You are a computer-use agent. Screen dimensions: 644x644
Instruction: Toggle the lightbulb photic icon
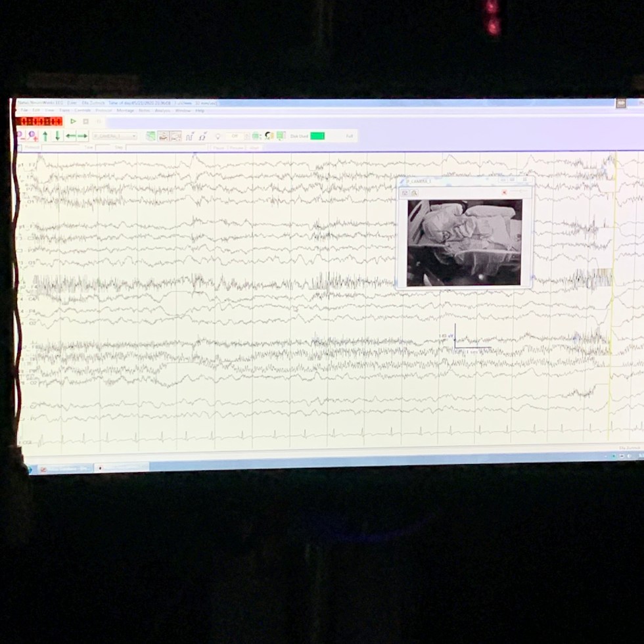(218, 136)
